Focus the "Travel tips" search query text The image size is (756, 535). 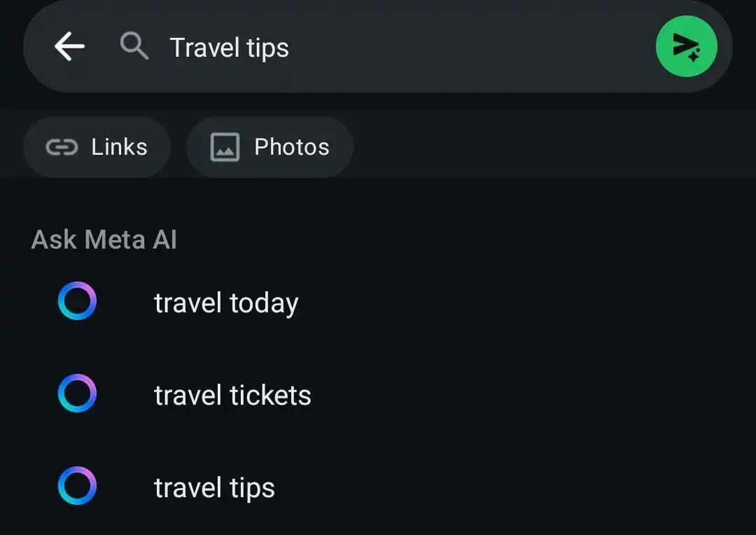click(229, 48)
